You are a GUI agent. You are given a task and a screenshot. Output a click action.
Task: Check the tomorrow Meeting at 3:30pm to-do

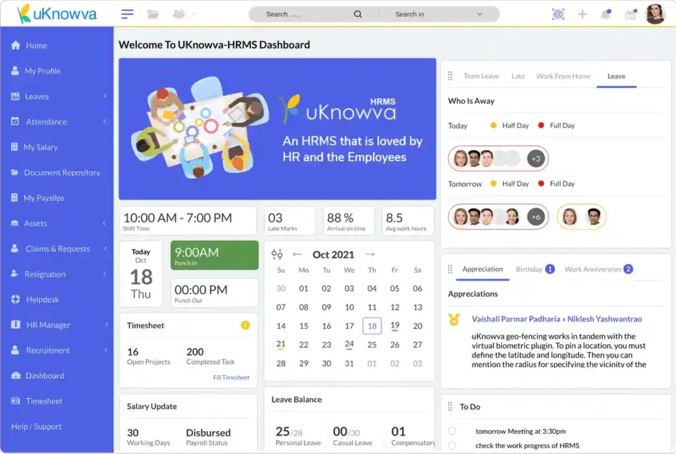click(452, 431)
